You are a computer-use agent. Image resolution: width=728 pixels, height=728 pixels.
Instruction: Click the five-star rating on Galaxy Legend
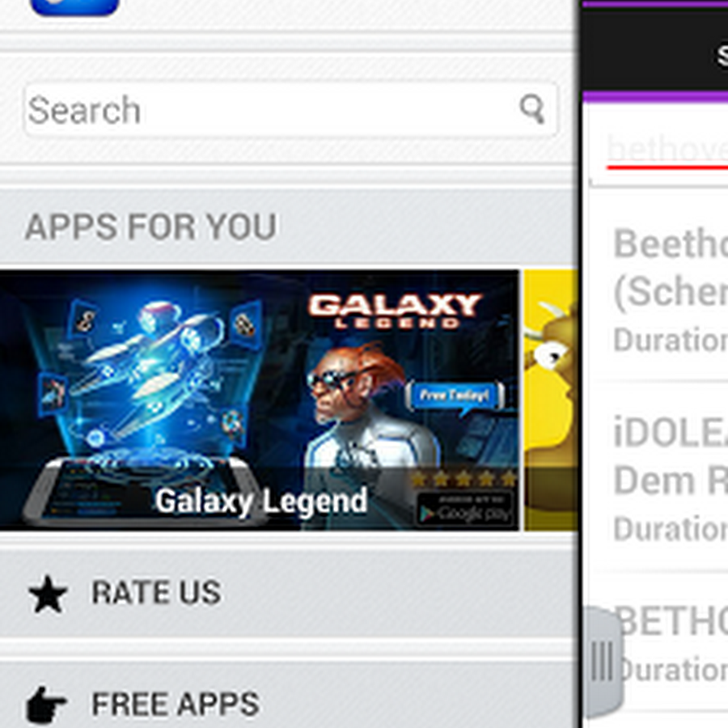pos(463,478)
